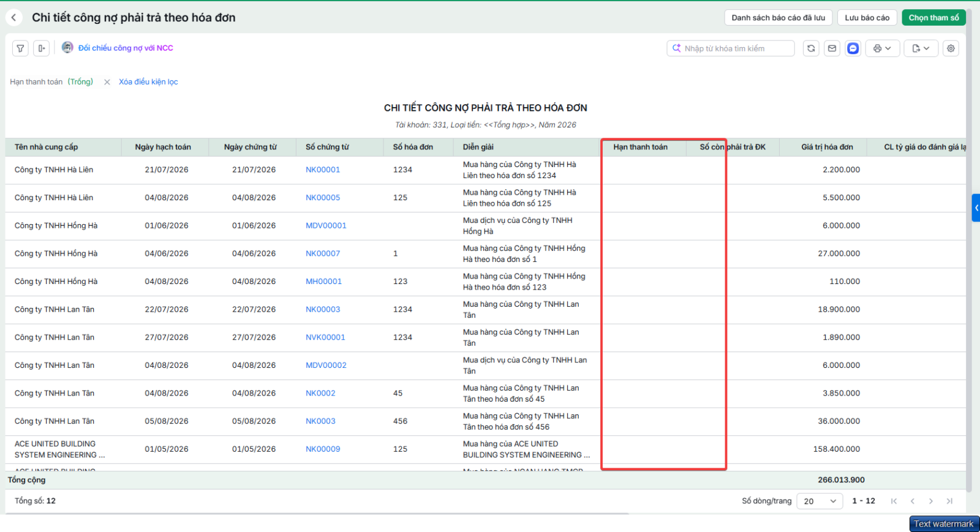Click the back arrow beside the report title
Viewport: 980px width, 532px height.
pos(14,18)
